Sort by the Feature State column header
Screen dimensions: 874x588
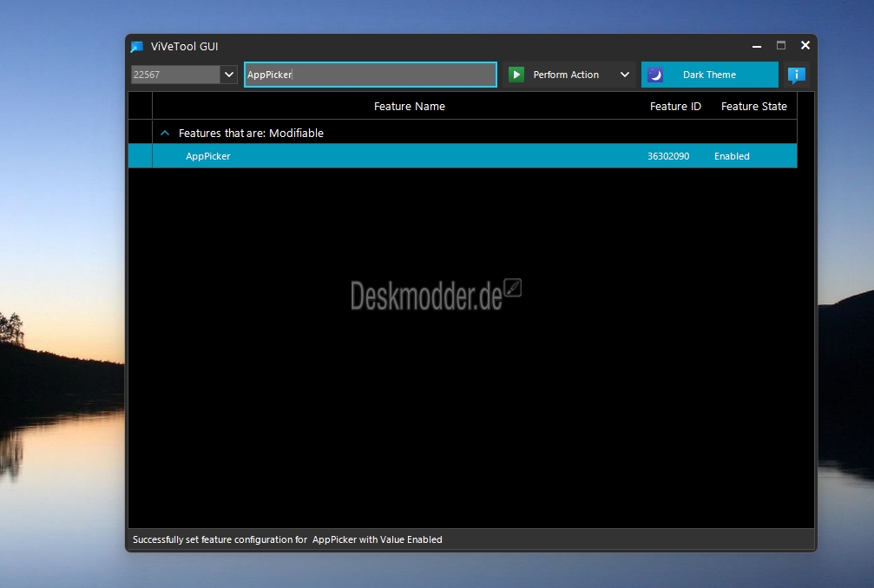coord(753,107)
